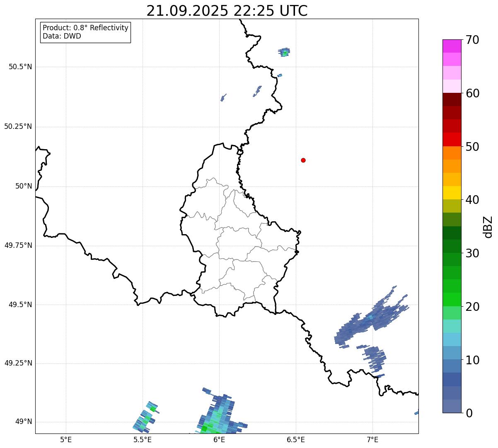The width and height of the screenshot is (498, 448).
Task: Click the colorbar tick value 50
Action: 472,146
